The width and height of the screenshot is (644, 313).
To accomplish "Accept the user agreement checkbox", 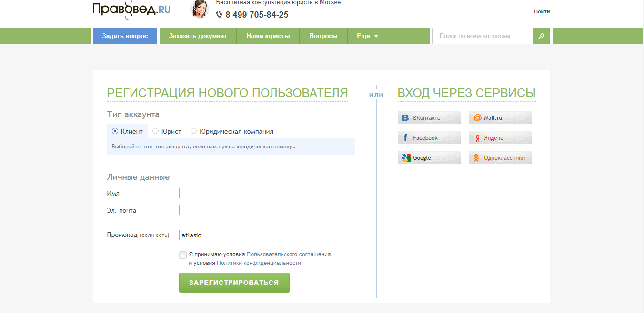I will click(x=183, y=255).
